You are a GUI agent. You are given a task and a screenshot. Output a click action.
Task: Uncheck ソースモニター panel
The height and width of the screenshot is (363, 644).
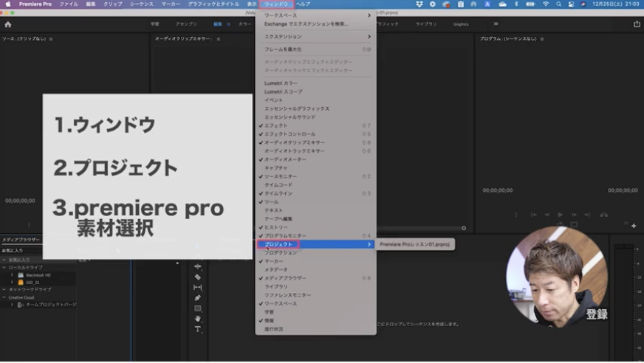coord(315,176)
